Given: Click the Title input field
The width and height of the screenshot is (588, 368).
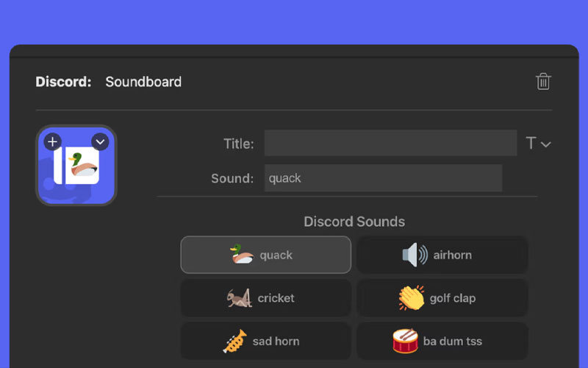Looking at the screenshot, I should tap(390, 143).
